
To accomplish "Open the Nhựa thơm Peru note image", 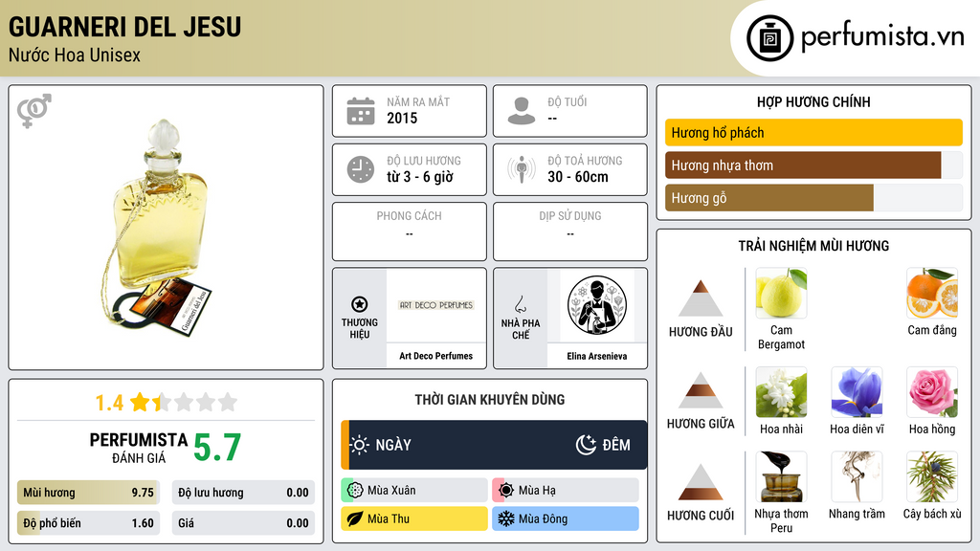I will pos(781,477).
